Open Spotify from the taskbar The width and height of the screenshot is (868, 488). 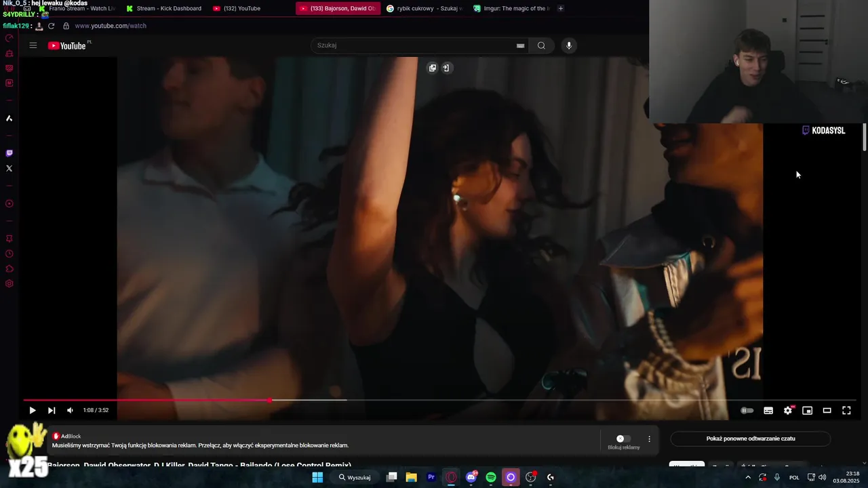[x=491, y=477]
